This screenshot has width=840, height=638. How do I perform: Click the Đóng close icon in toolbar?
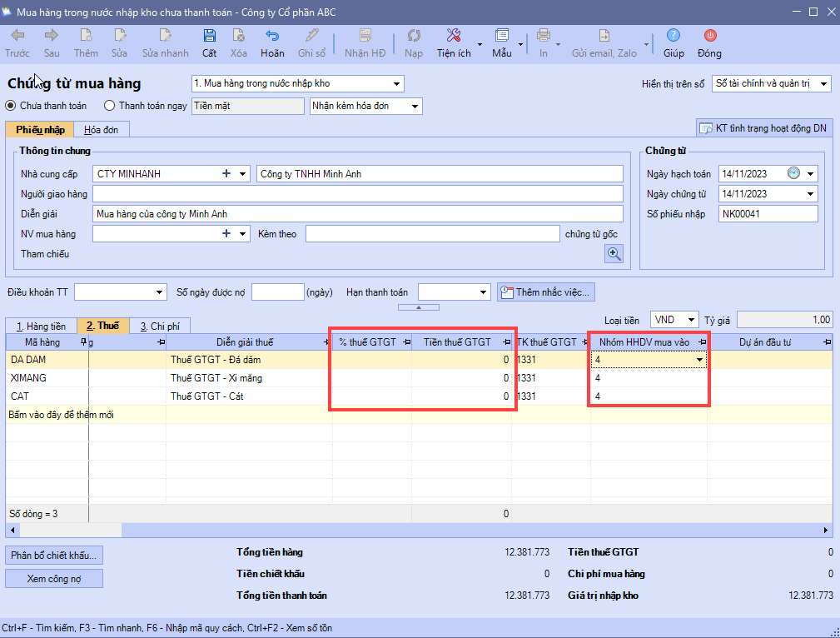pyautogui.click(x=709, y=36)
